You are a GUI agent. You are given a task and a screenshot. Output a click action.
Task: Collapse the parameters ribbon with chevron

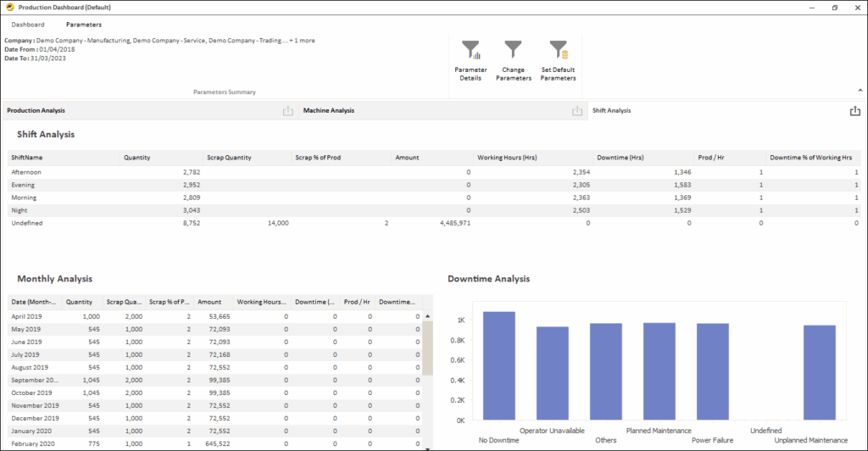860,90
